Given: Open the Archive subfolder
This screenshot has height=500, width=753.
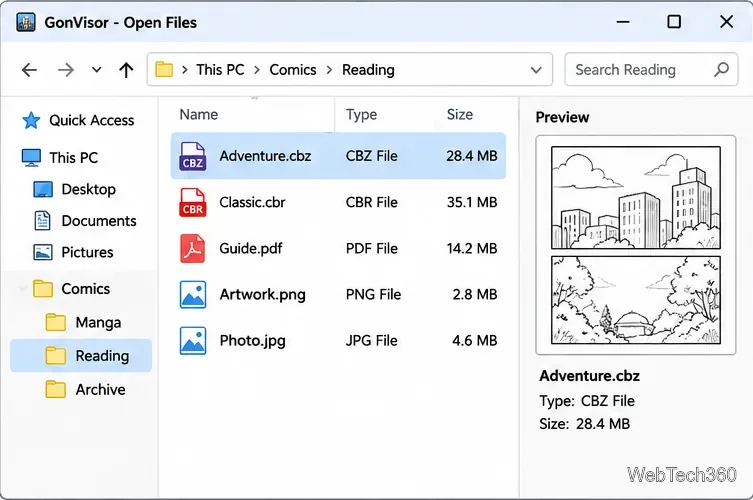Looking at the screenshot, I should (x=100, y=390).
